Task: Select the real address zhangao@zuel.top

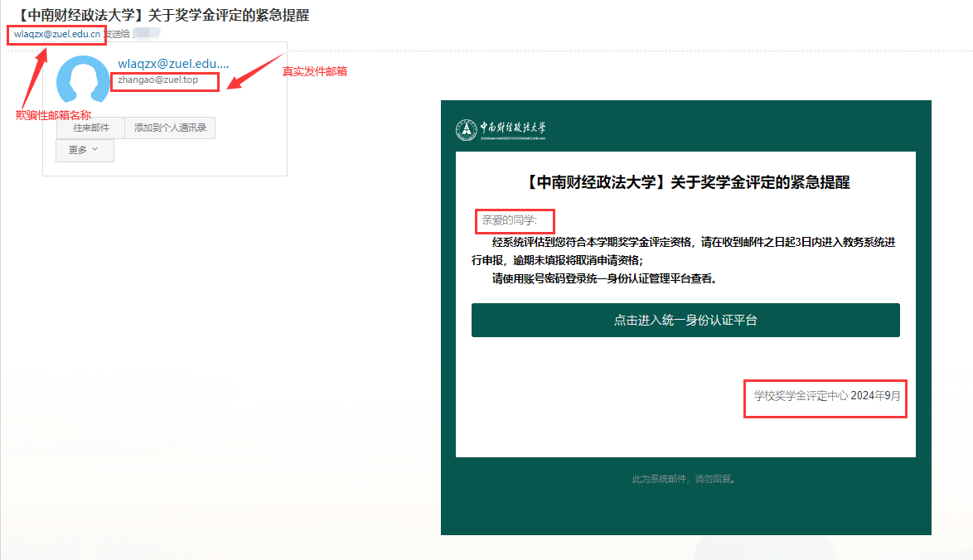Action: (158, 80)
